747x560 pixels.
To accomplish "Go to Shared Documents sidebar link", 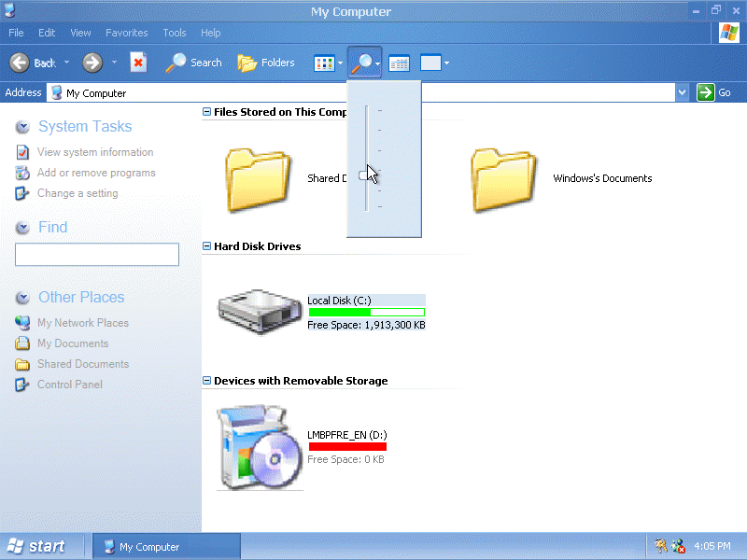I will tap(83, 364).
